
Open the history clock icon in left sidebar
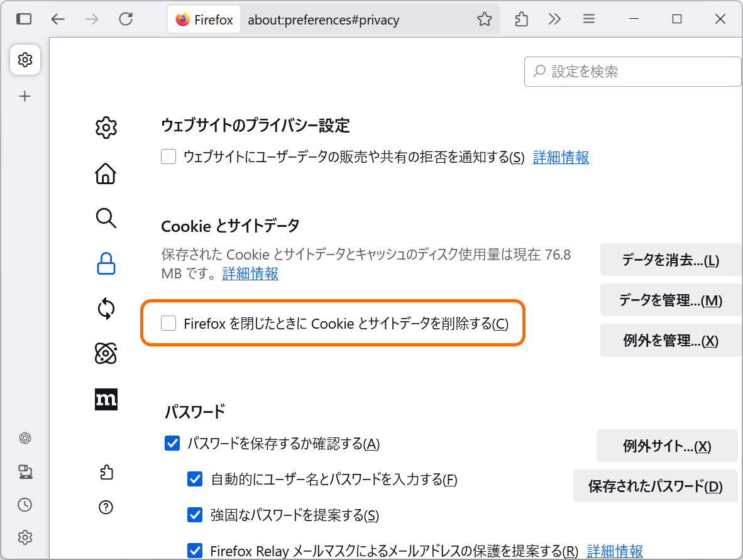tap(25, 505)
